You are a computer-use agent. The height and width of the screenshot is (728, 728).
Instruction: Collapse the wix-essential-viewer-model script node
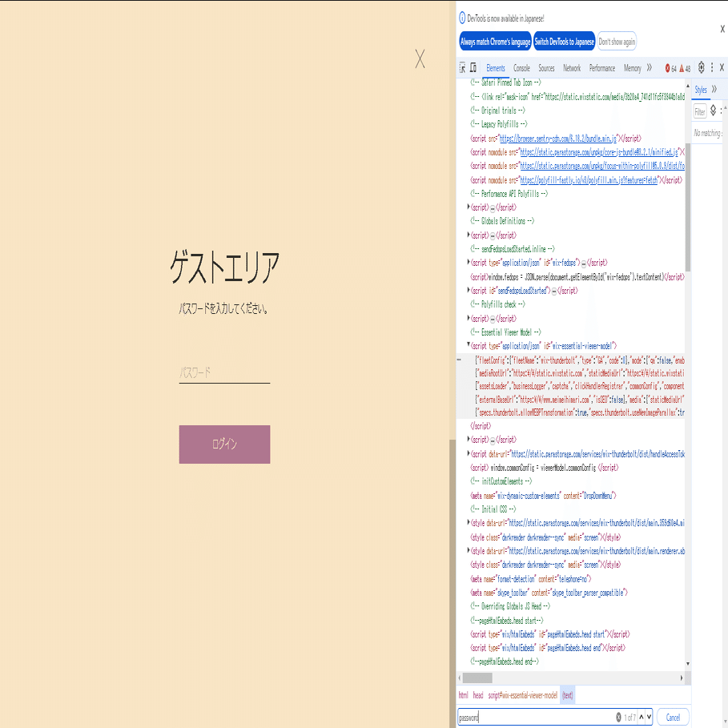click(469, 344)
